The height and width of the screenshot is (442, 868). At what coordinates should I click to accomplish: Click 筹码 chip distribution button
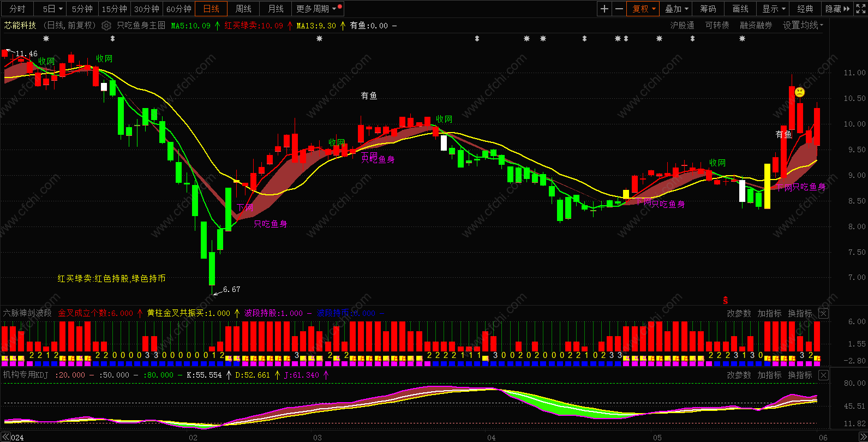pyautogui.click(x=708, y=9)
